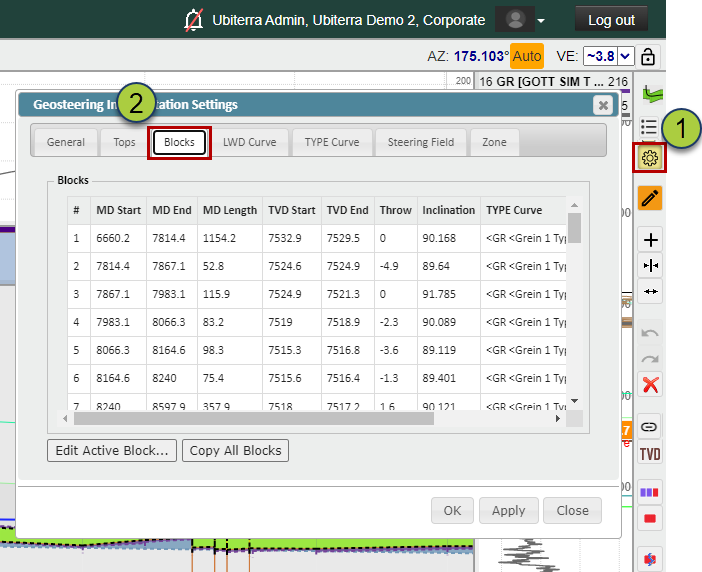Click the OK button
The width and height of the screenshot is (702, 572).
[x=452, y=510]
